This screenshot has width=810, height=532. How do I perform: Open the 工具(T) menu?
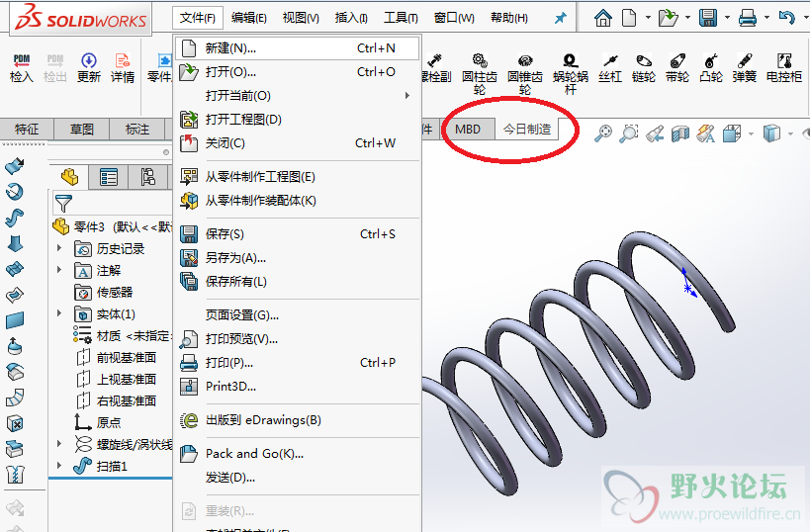click(x=401, y=18)
